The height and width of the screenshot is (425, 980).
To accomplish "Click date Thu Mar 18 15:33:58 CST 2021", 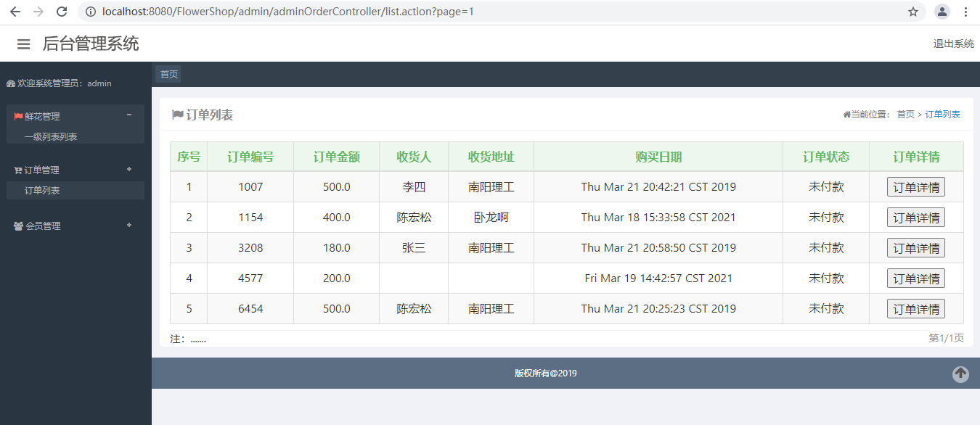I will (658, 218).
